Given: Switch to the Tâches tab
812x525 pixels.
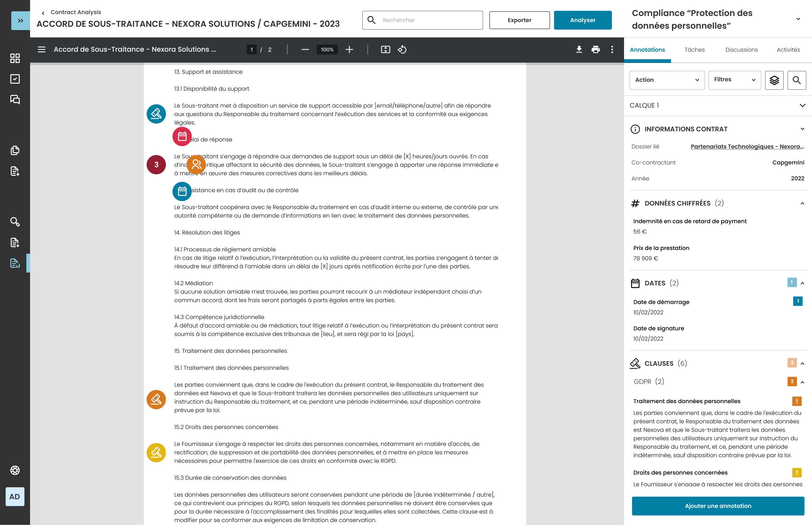Looking at the screenshot, I should [695, 50].
